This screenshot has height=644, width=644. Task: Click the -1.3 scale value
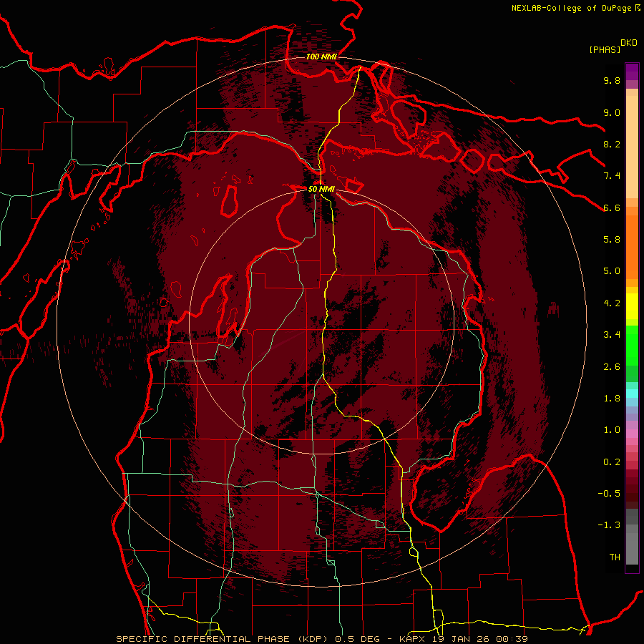click(x=609, y=525)
